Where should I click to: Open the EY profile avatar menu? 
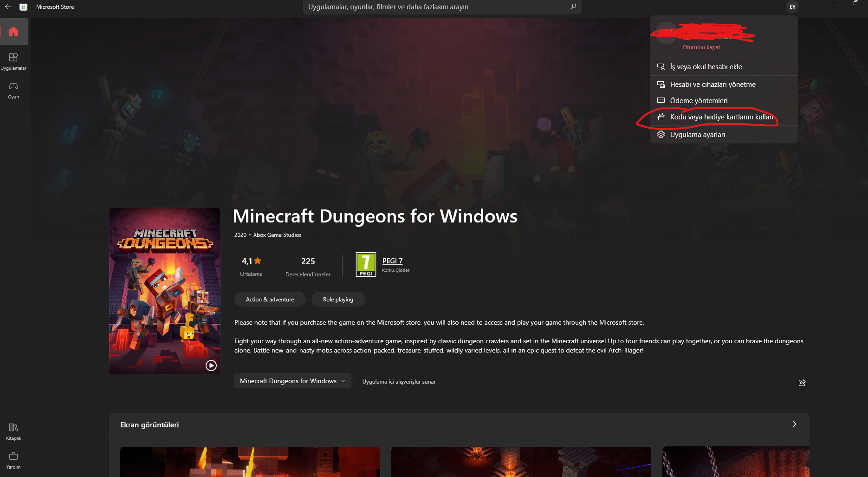(x=792, y=7)
